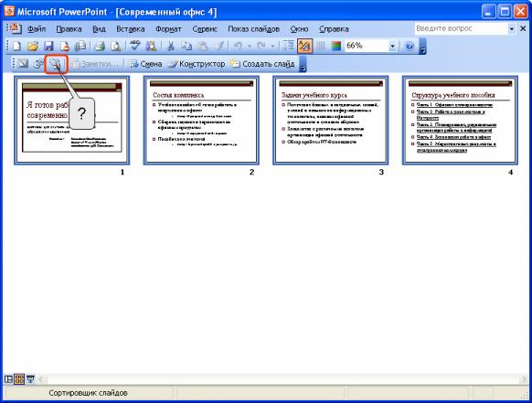Click the Color/Grayscale swatch icon
The image size is (532, 403).
[335, 46]
